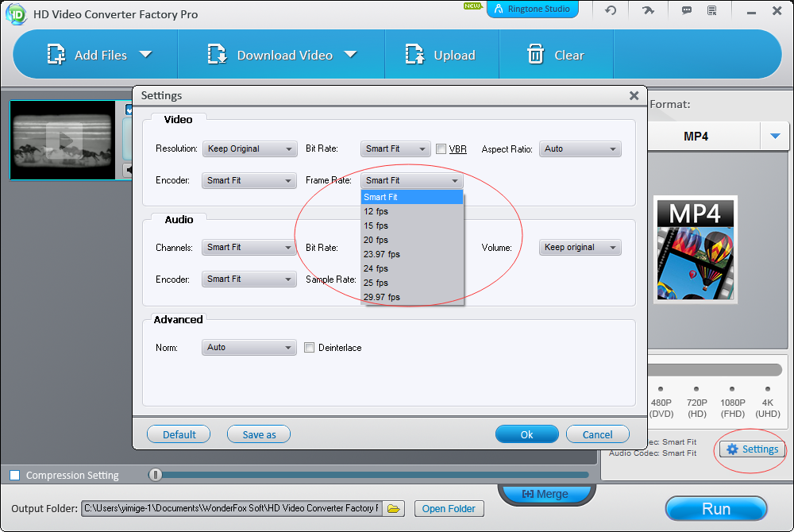Click the HD app logo icon
The width and height of the screenshot is (794, 532).
[x=15, y=13]
